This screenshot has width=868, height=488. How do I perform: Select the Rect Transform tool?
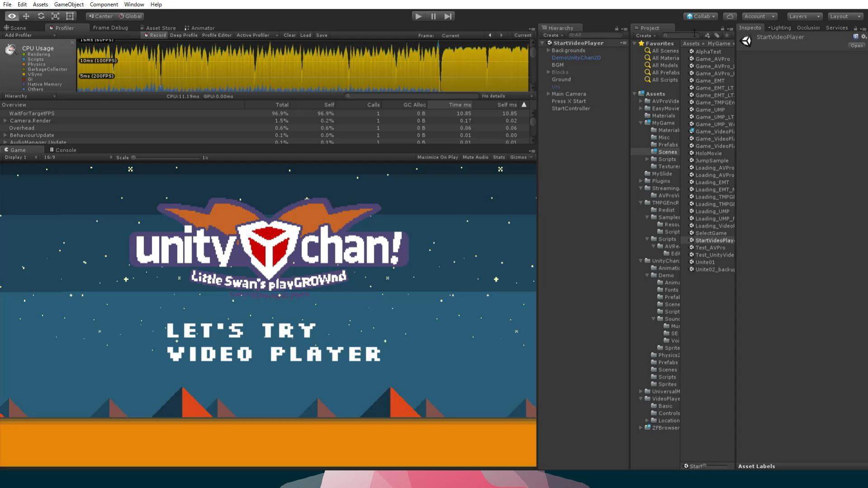coord(70,16)
